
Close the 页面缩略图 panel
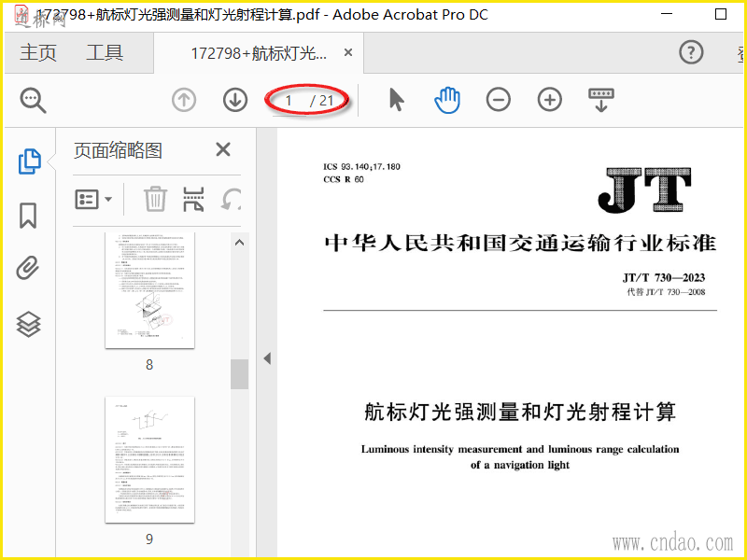tap(223, 149)
